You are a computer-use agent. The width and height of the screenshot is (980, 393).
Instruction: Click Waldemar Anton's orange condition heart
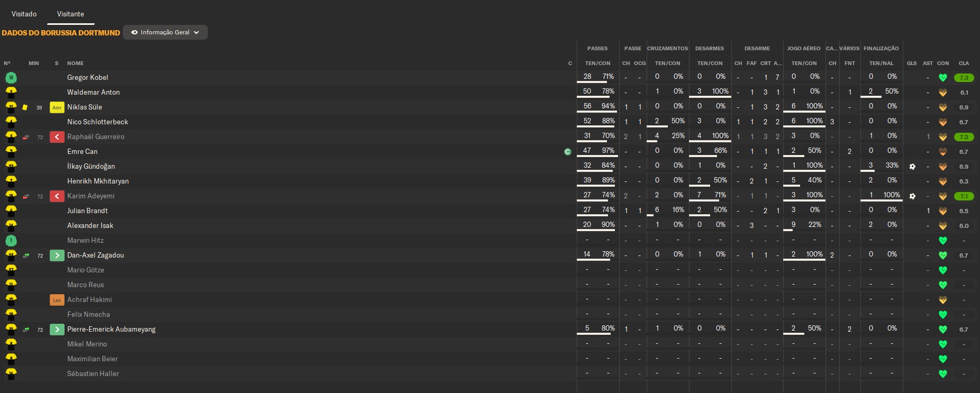click(x=942, y=93)
